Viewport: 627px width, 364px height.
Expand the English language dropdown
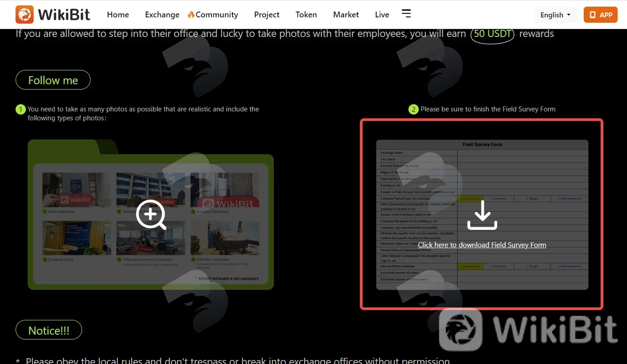coord(555,15)
